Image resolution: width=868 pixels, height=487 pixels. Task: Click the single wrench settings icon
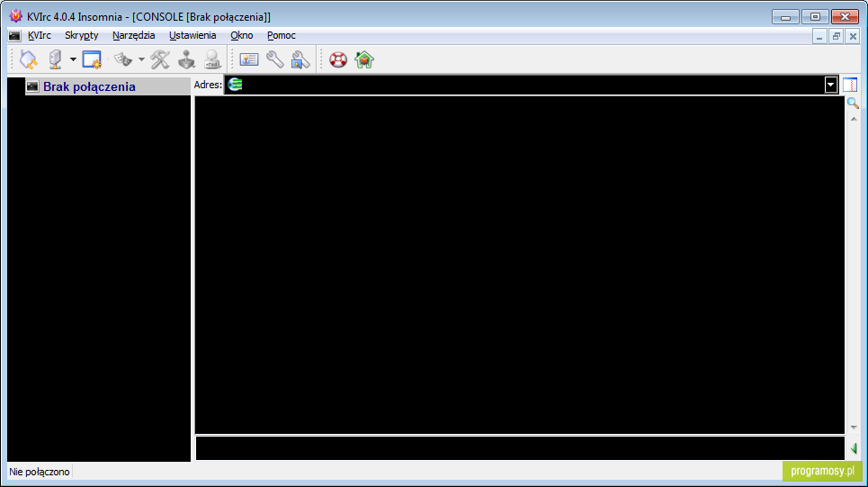(275, 59)
